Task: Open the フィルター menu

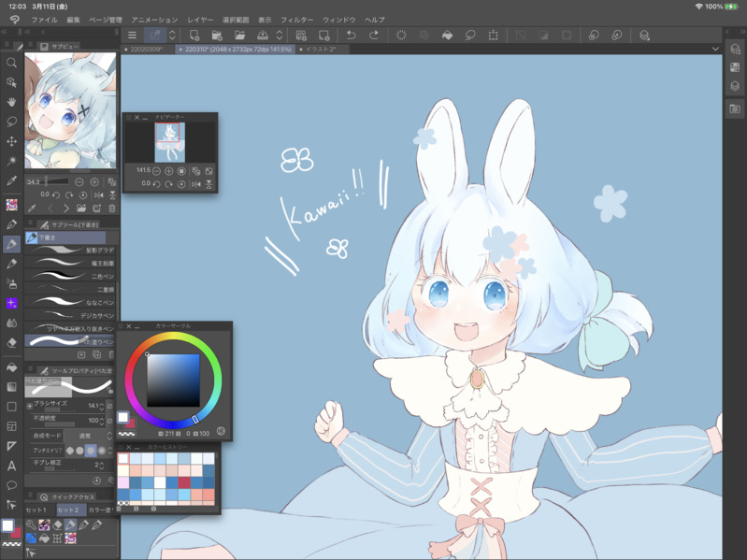Action: [296, 20]
